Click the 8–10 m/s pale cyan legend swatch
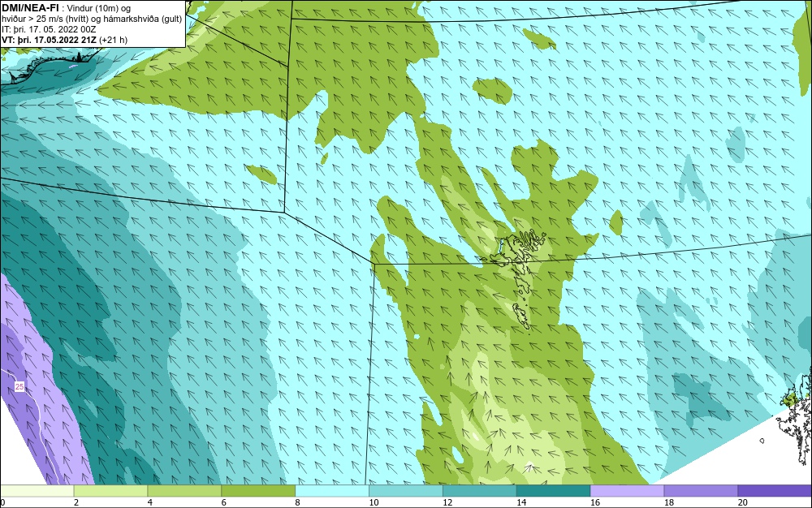812x508 pixels. coord(332,490)
